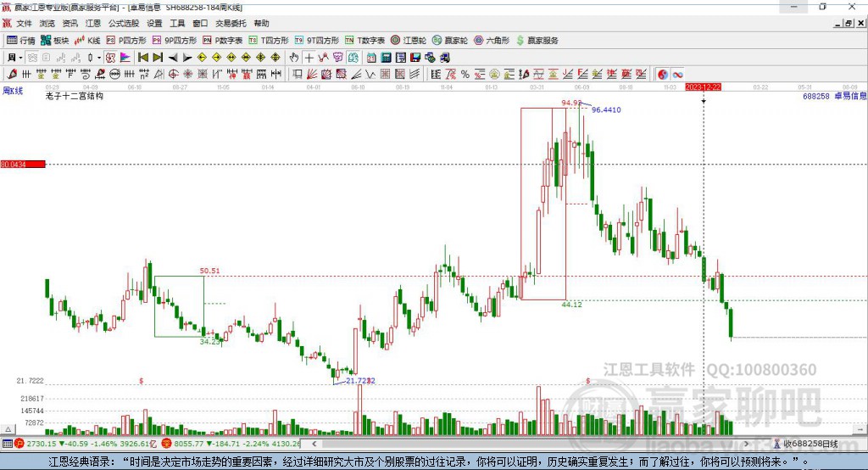Viewport: 868px width, 470px height.
Task: Restore the inner chart window
Action: (x=849, y=23)
